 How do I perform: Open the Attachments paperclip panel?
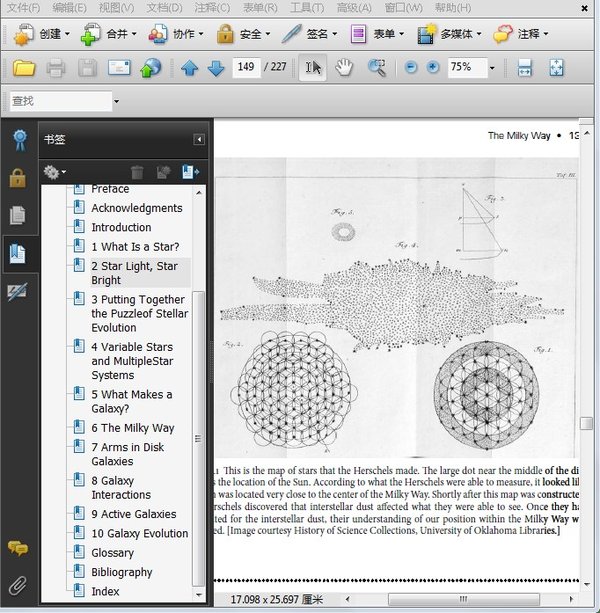click(17, 585)
